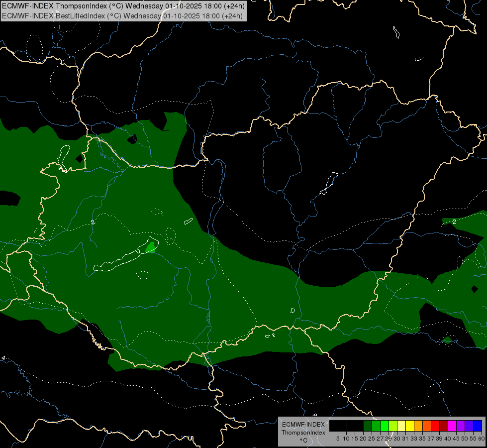Click the legend tick label 5
Screen dimensions: 487x448
coord(338,439)
